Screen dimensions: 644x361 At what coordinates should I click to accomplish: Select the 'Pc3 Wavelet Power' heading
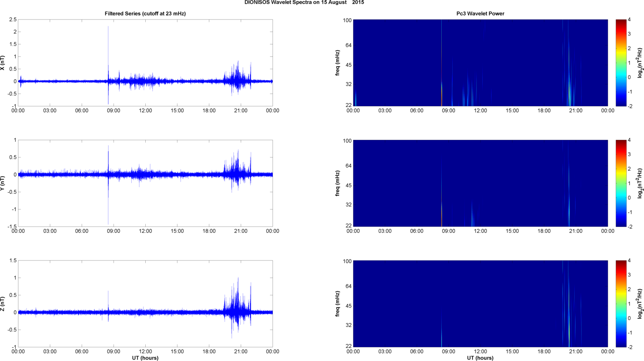point(480,14)
